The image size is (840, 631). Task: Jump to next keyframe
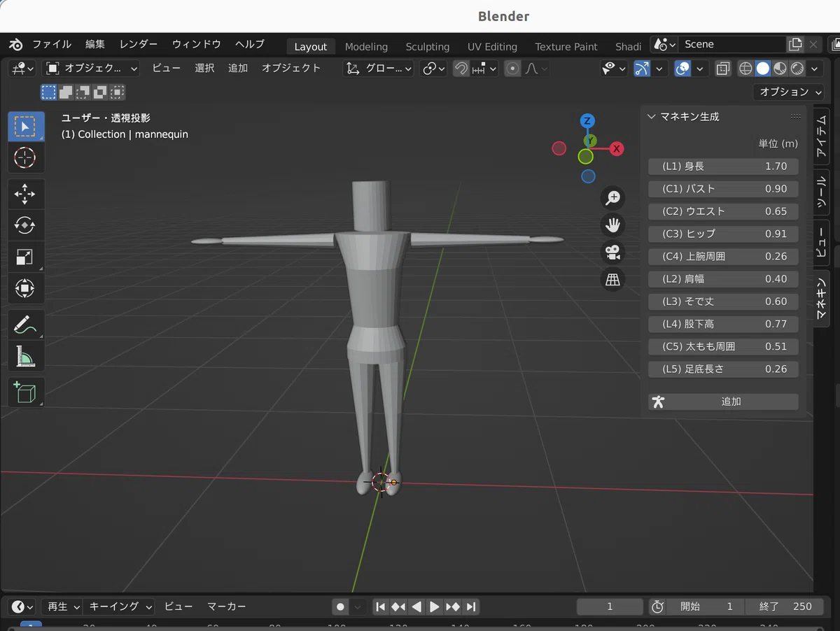[453, 607]
